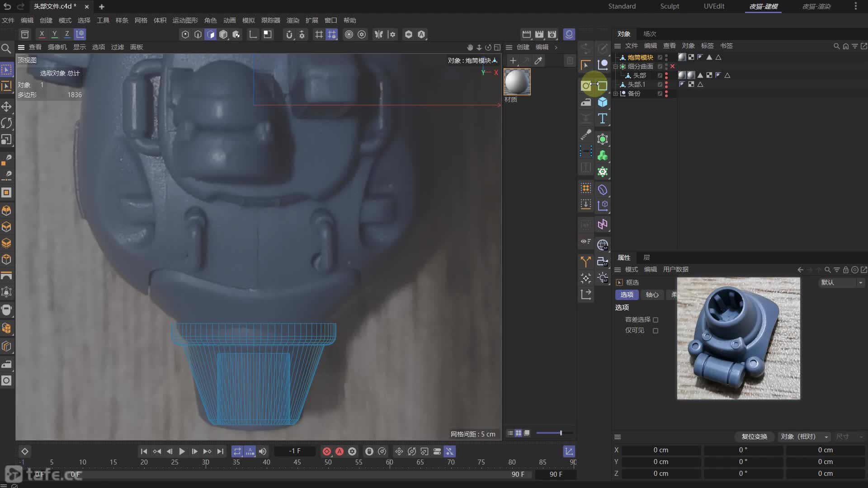This screenshot has width=868, height=488.
Task: Click the green cloner MoGraph icon
Action: pos(603,156)
